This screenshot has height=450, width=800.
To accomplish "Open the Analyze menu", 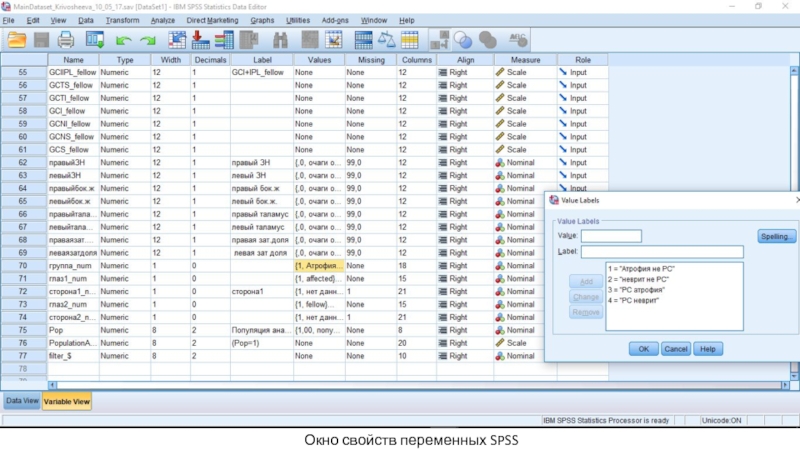I will [162, 20].
